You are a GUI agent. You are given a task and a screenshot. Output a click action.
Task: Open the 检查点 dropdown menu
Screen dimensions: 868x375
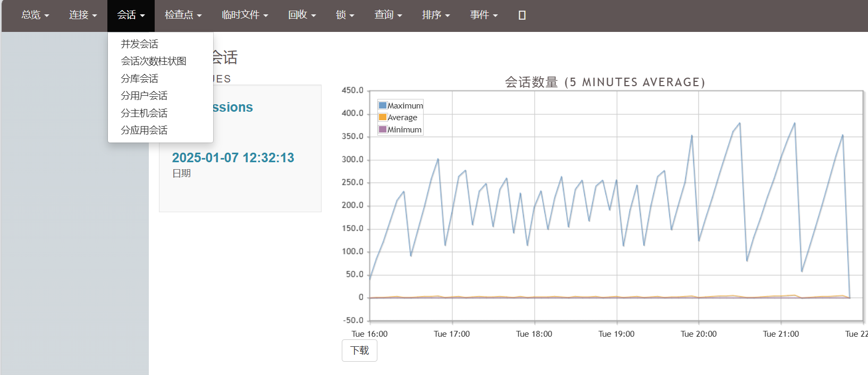click(x=183, y=15)
